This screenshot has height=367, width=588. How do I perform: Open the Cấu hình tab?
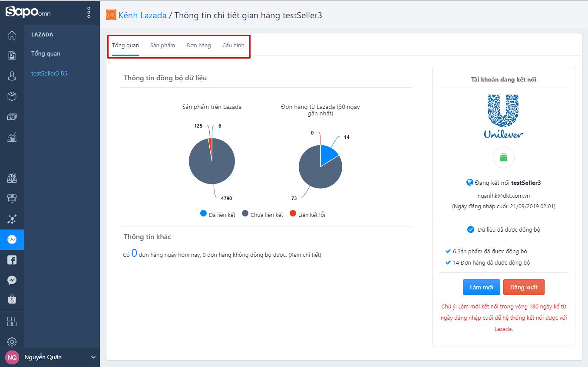[x=233, y=45]
